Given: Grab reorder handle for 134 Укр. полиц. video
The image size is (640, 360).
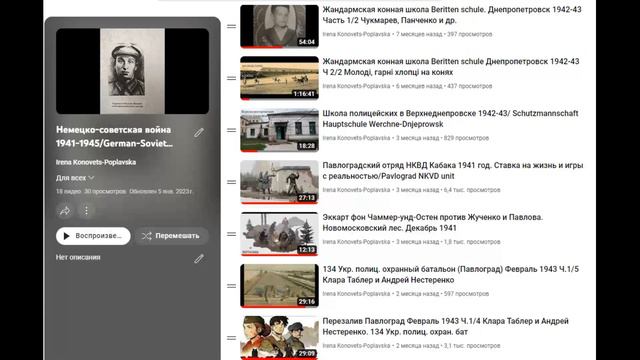Looking at the screenshot, I should [x=231, y=286].
